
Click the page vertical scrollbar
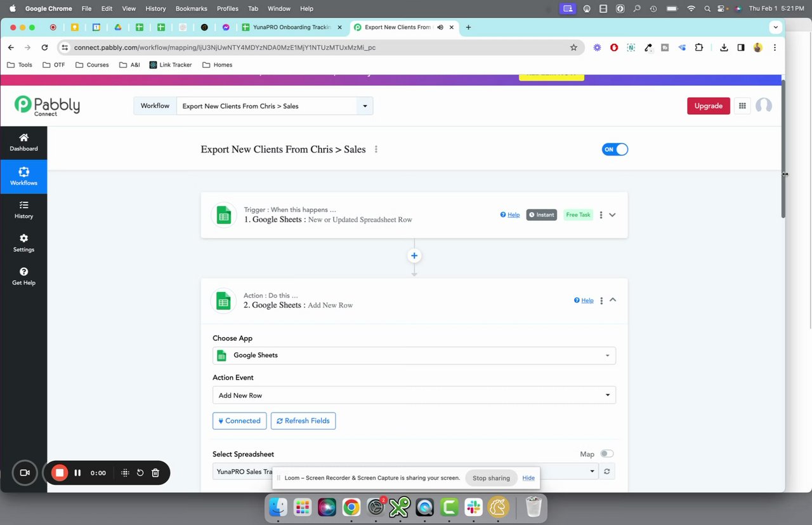coord(783,149)
